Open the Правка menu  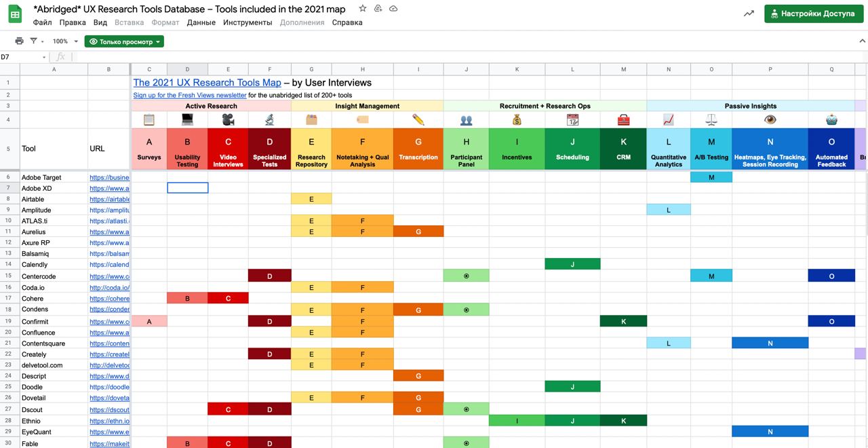tap(73, 22)
